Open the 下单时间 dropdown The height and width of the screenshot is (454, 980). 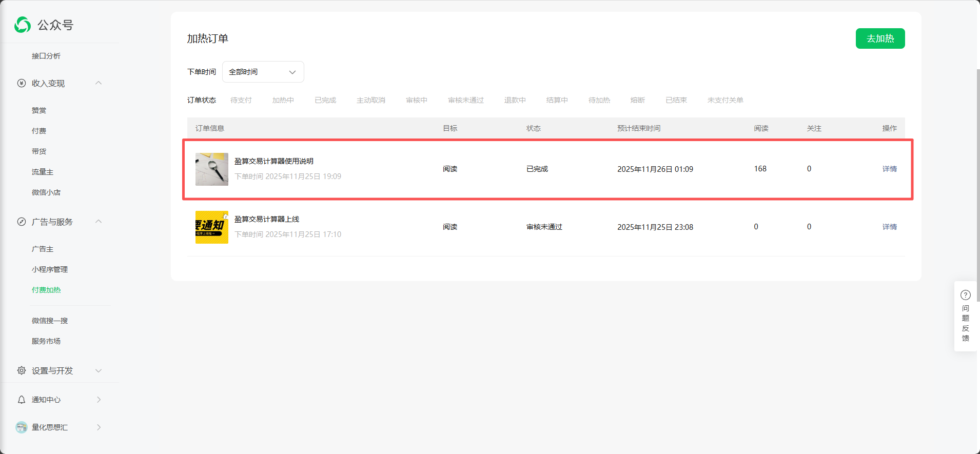[263, 72]
